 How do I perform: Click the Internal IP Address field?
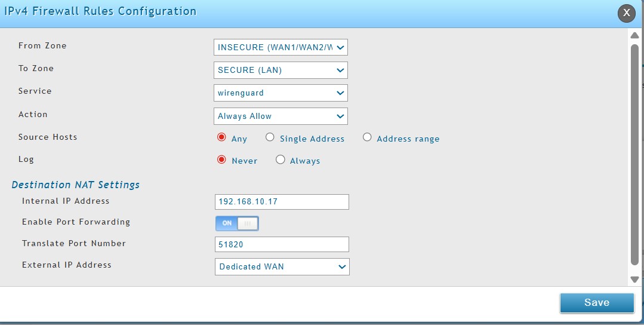[x=281, y=202]
